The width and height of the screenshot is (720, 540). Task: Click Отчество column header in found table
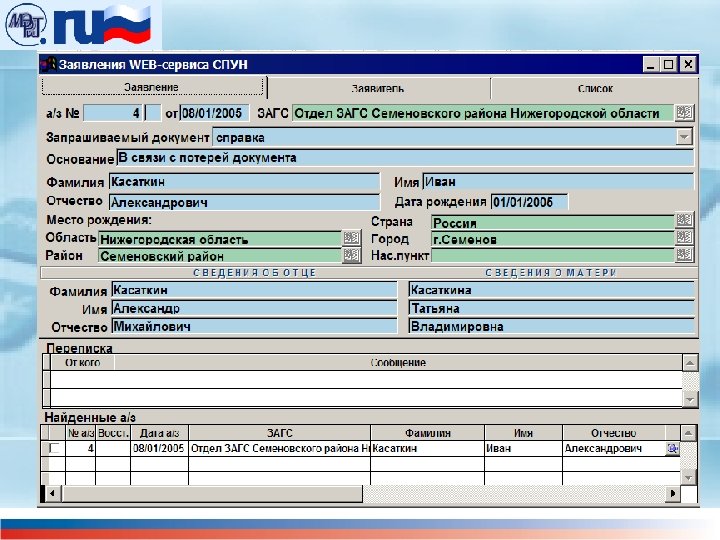tap(614, 433)
